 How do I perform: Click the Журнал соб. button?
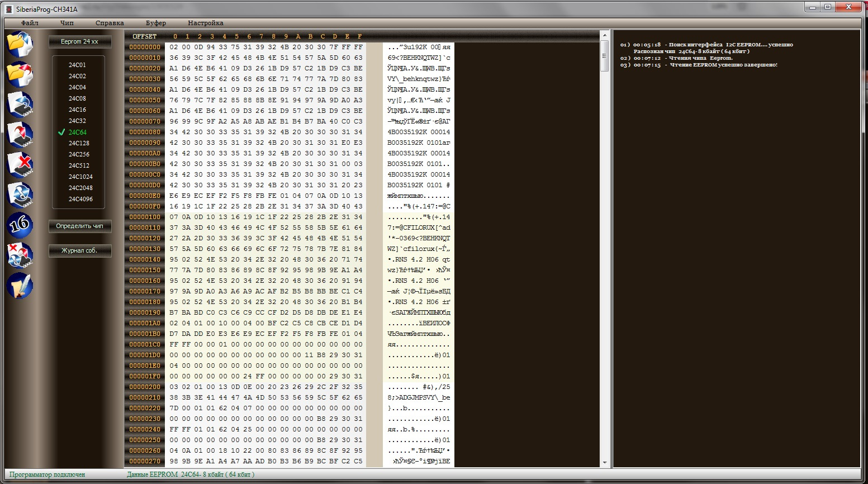(x=79, y=250)
